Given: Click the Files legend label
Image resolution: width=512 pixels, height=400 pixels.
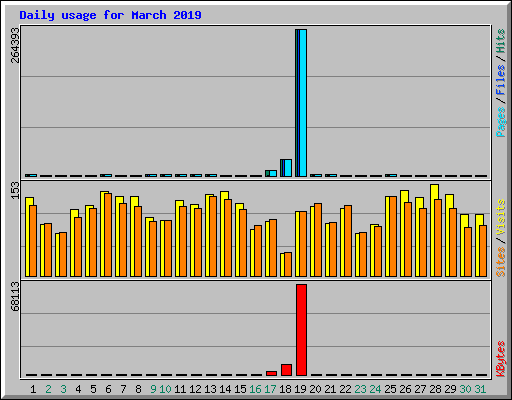Looking at the screenshot, I should (x=501, y=80).
